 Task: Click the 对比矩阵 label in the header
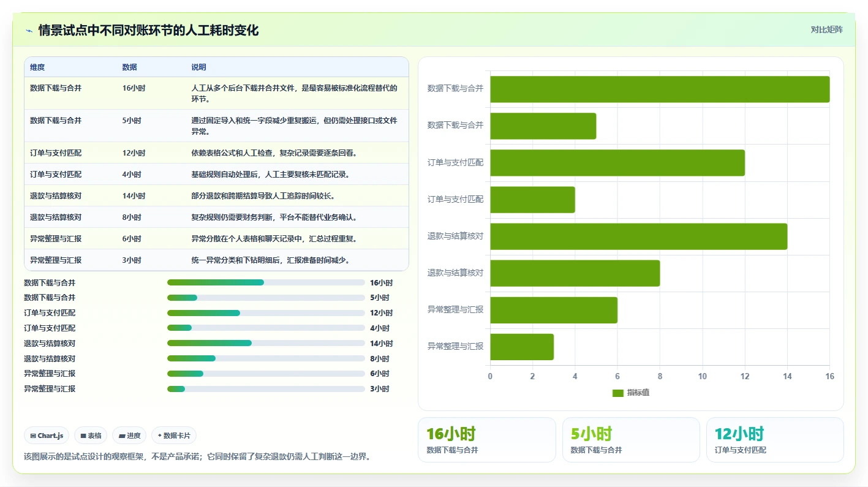pos(826,29)
